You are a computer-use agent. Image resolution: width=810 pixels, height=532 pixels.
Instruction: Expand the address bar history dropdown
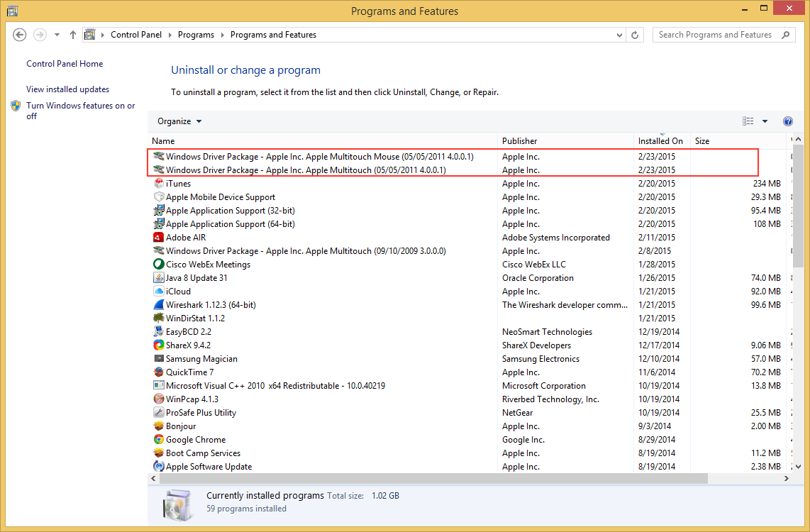619,35
